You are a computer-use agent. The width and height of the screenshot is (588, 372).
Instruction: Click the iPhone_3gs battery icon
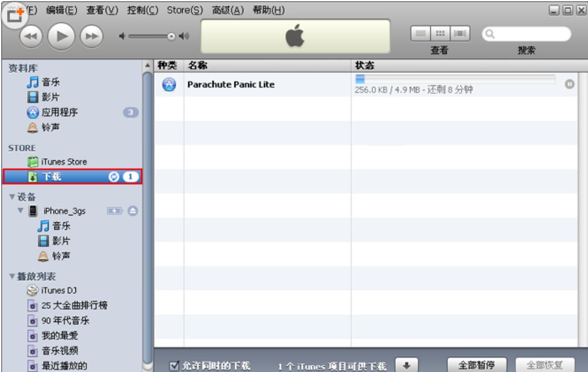(x=115, y=211)
